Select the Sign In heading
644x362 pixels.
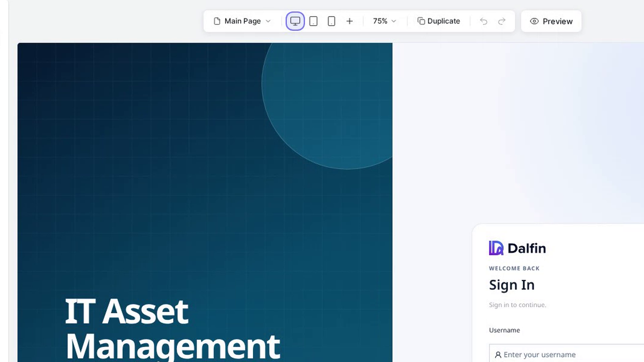pyautogui.click(x=512, y=285)
